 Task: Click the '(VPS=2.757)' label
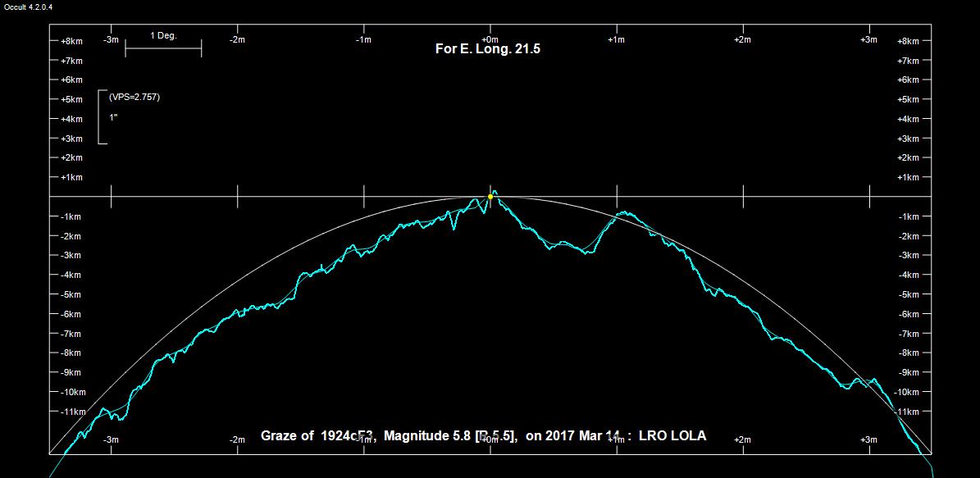coord(134,97)
